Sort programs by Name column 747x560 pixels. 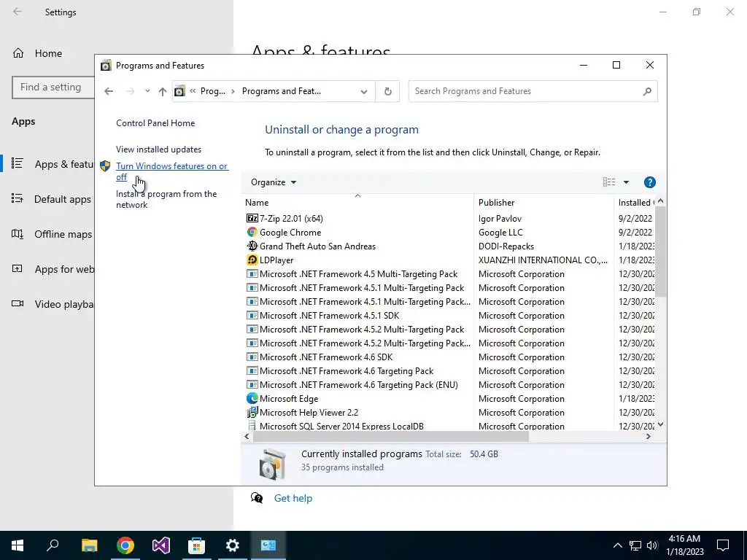[x=357, y=202]
